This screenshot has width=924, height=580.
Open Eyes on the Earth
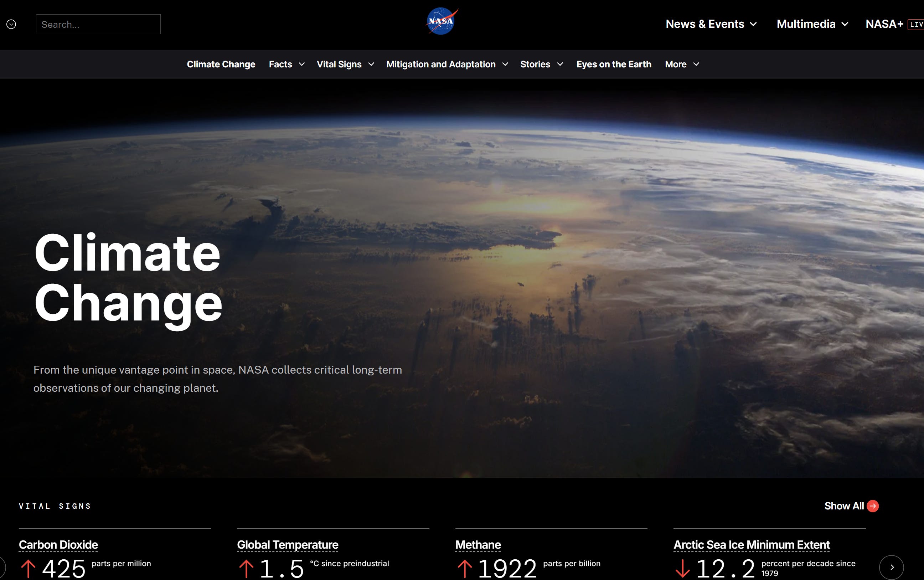614,64
